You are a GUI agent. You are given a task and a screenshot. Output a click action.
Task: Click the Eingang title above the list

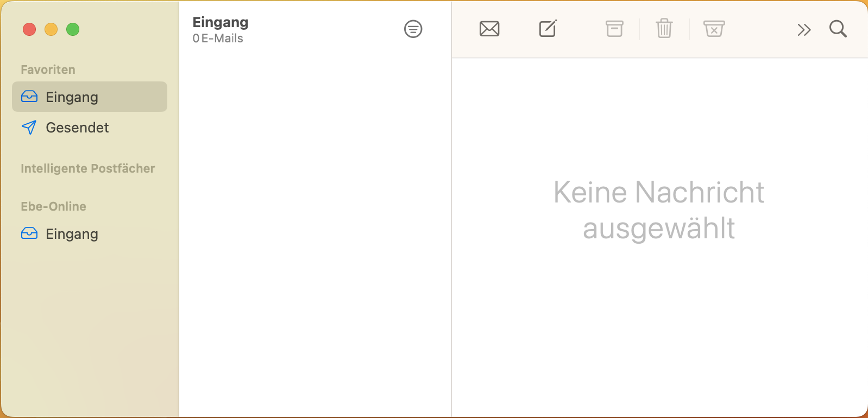[x=221, y=22]
